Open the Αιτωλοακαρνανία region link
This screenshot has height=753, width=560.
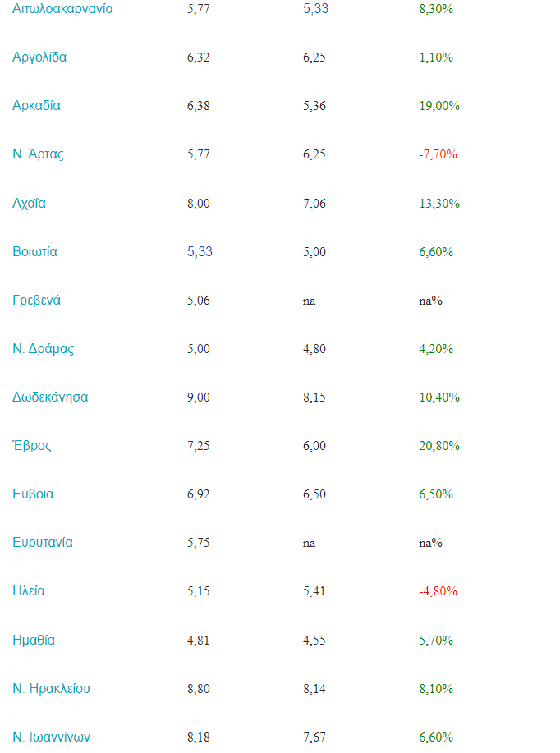tap(62, 9)
